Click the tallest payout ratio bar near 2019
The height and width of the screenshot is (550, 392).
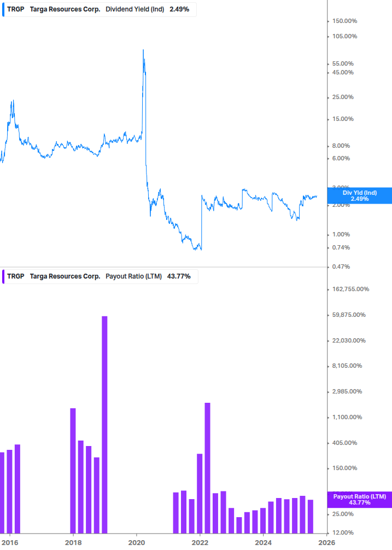[x=104, y=425]
